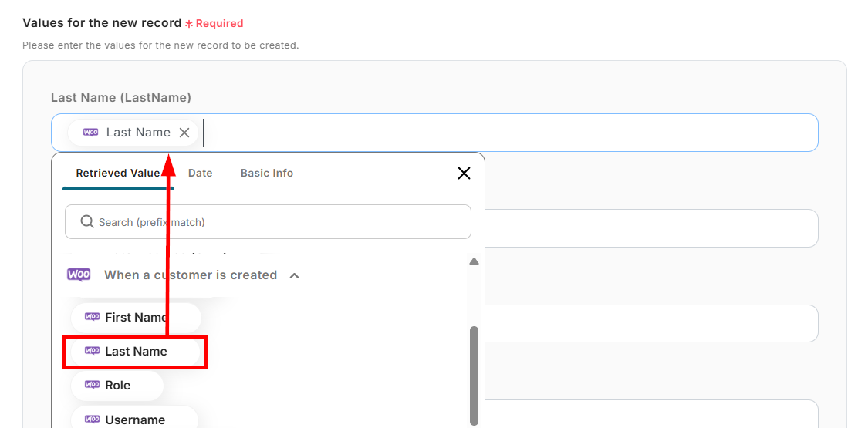Click WooCommerce logo beside 'When a customer is created'
This screenshot has width=868, height=428.
click(x=79, y=275)
